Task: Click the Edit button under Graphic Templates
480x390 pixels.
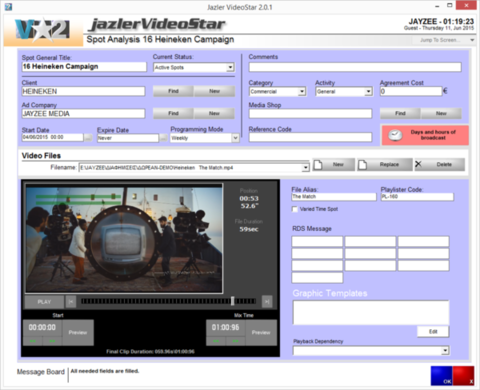Action: (433, 331)
